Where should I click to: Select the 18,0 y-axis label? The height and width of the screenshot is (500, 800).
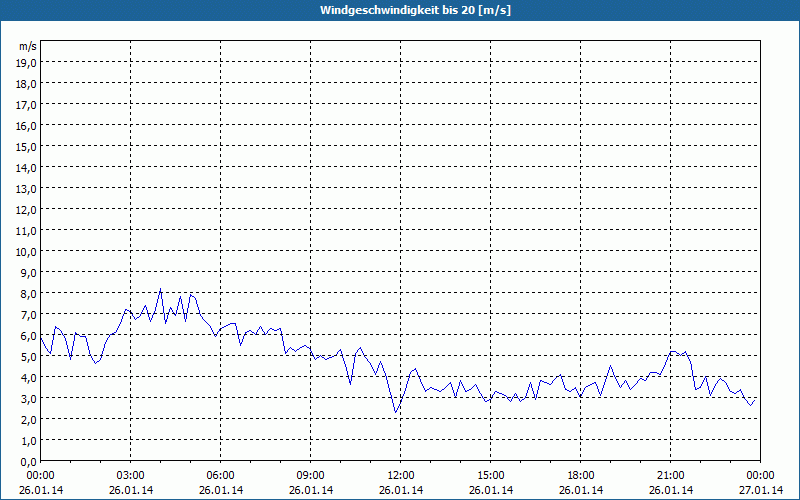(27, 84)
